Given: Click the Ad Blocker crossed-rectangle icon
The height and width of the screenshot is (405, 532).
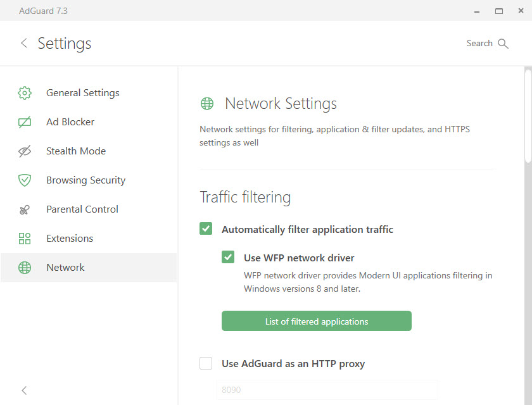Looking at the screenshot, I should click(25, 122).
